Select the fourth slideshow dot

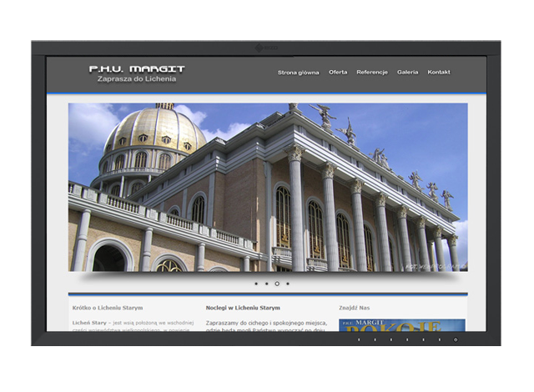click(x=288, y=284)
